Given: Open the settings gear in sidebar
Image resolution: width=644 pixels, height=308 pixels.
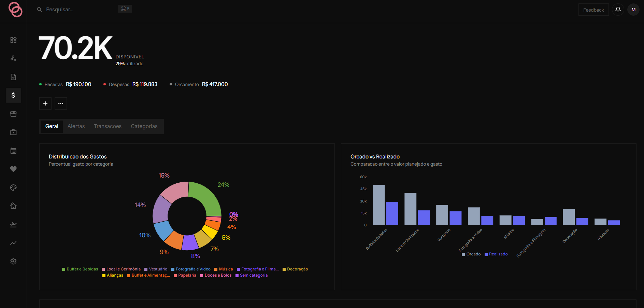Looking at the screenshot, I should click(13, 262).
